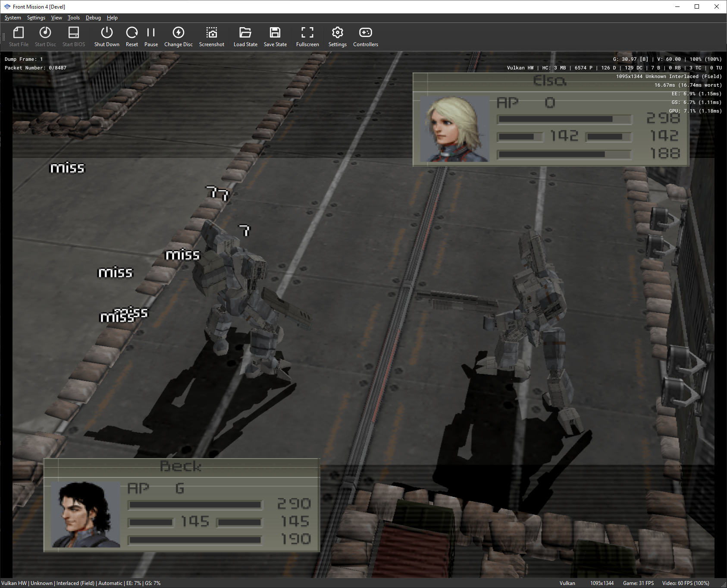This screenshot has height=588, width=727.
Task: Click the 'Elsa' name header in the panel
Action: [x=550, y=81]
